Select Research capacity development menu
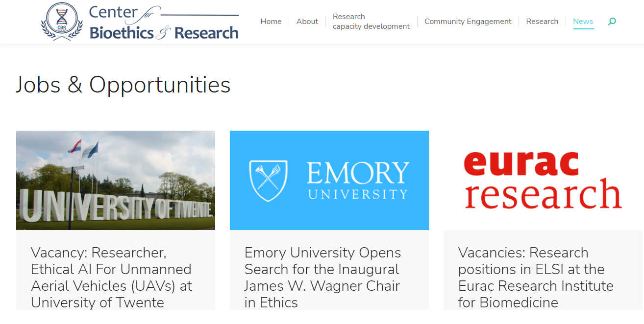Image resolution: width=644 pixels, height=324 pixels. point(371,22)
